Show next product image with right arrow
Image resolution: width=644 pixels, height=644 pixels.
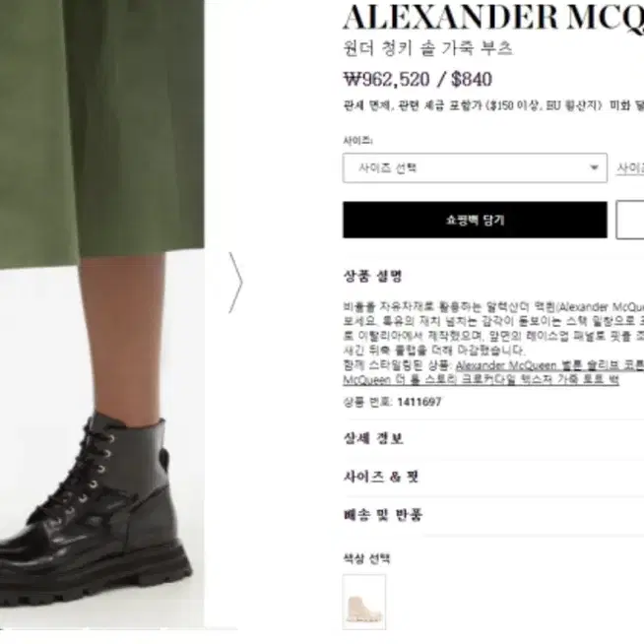pyautogui.click(x=235, y=283)
